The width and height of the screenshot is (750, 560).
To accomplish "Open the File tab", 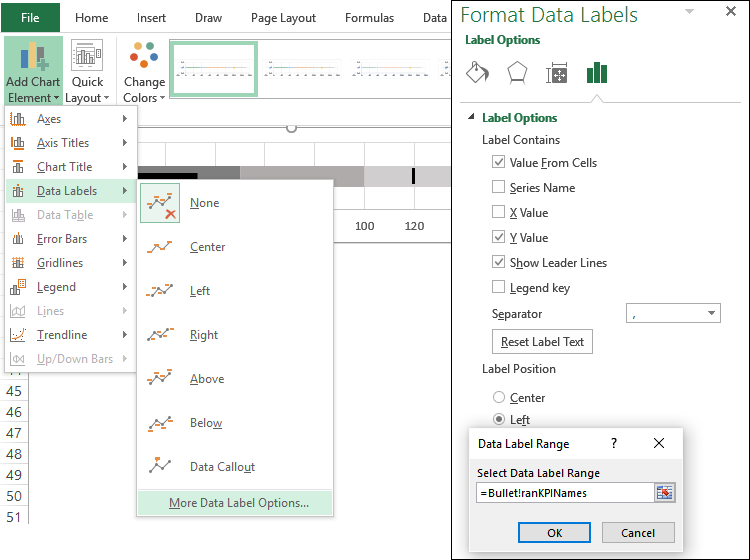I will pos(30,18).
